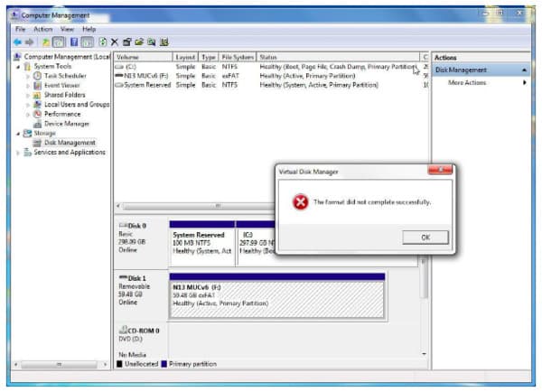Image resolution: width=542 pixels, height=392 pixels.
Task: Click the Shared Folders icon in tree
Action: pos(37,95)
